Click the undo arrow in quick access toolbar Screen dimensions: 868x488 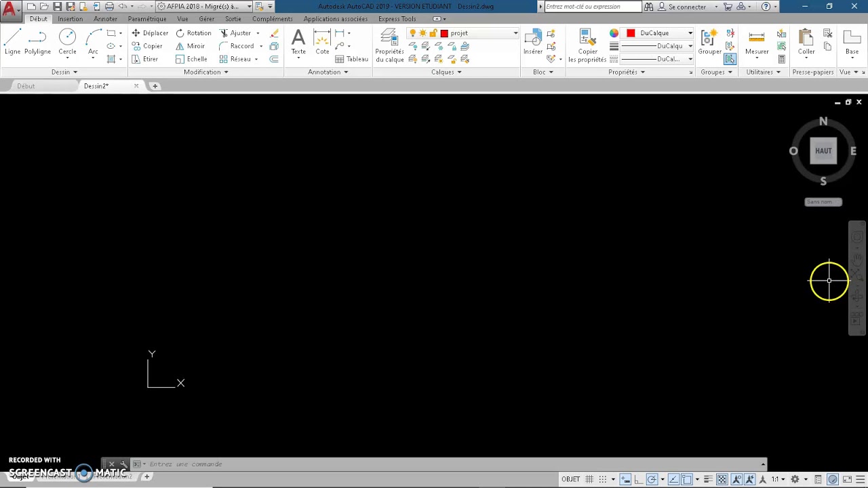pyautogui.click(x=123, y=6)
